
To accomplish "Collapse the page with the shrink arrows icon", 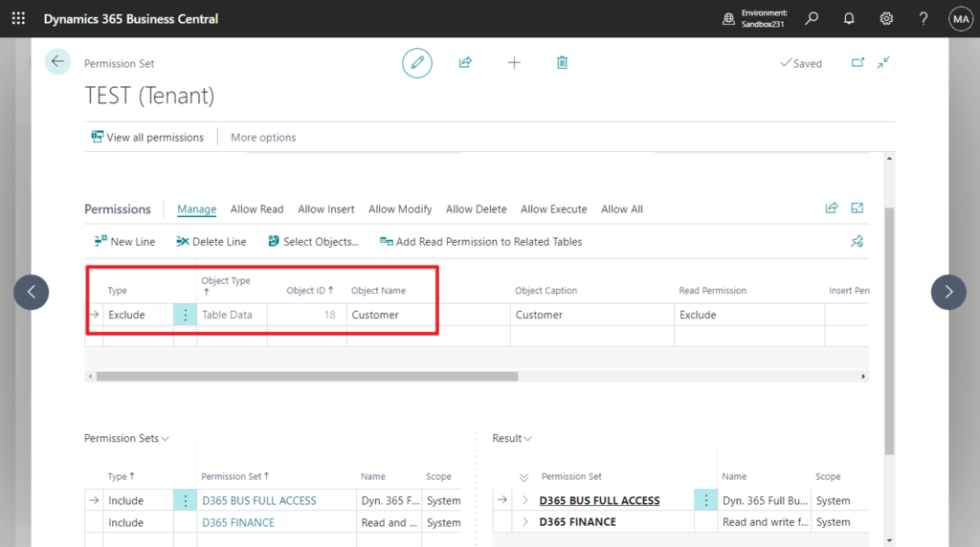I will click(x=883, y=62).
